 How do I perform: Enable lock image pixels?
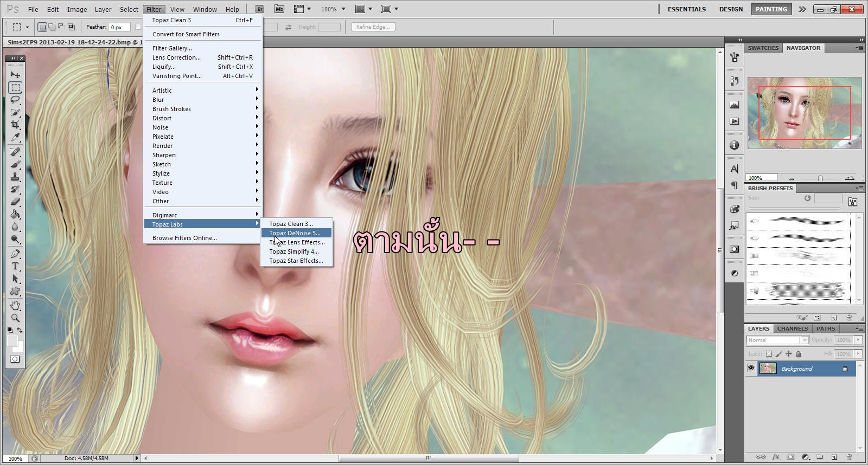(779, 354)
